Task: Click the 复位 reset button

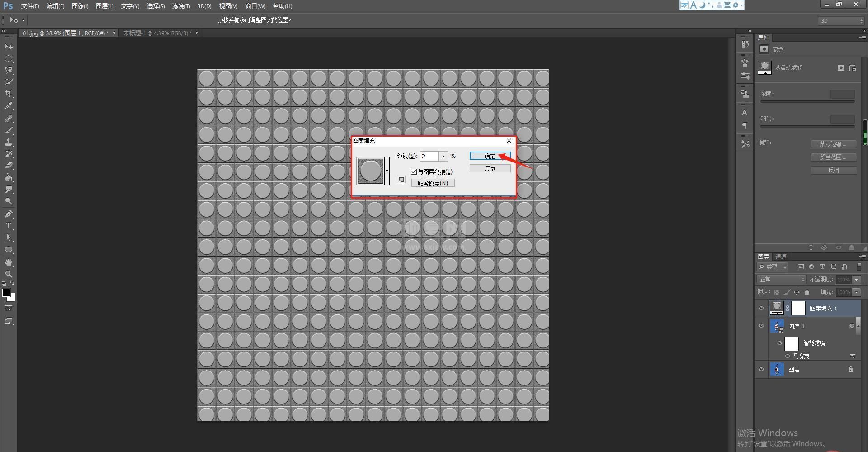Action: point(490,169)
